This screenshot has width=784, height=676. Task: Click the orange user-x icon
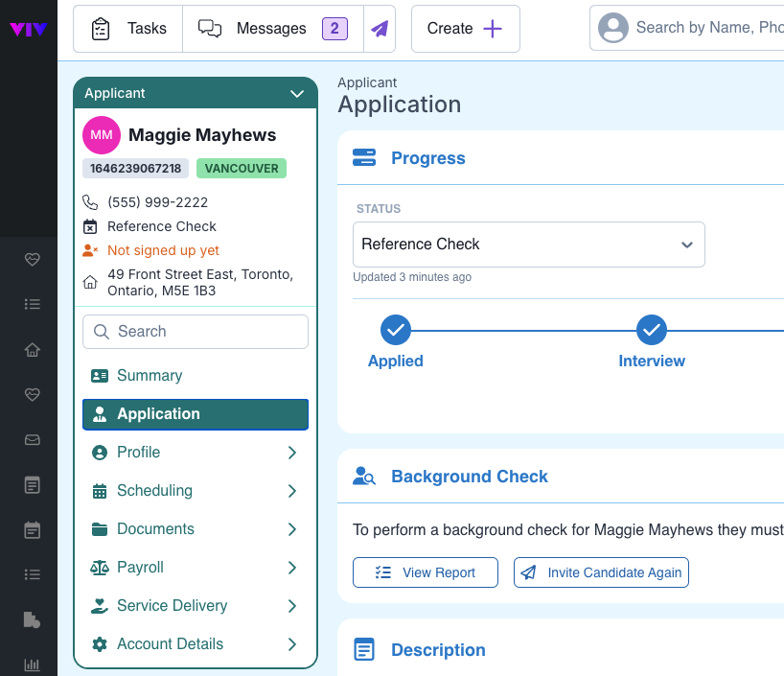point(90,250)
